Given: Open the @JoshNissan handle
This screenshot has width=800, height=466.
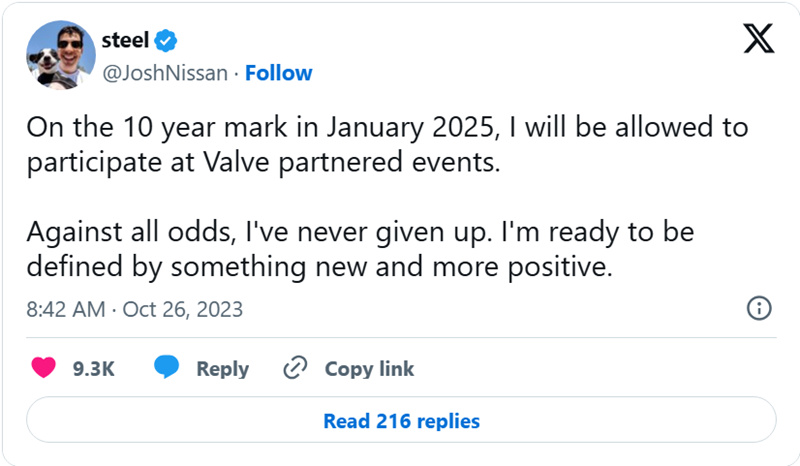Looking at the screenshot, I should tap(165, 73).
